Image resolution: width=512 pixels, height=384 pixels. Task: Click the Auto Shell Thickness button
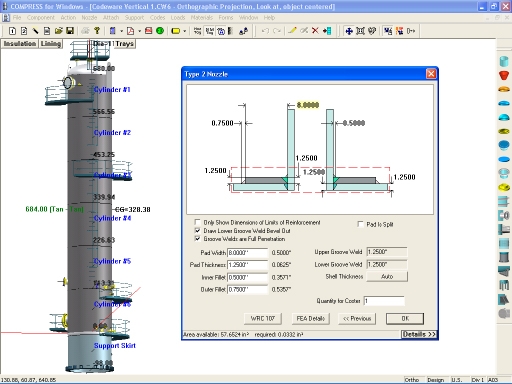(387, 276)
